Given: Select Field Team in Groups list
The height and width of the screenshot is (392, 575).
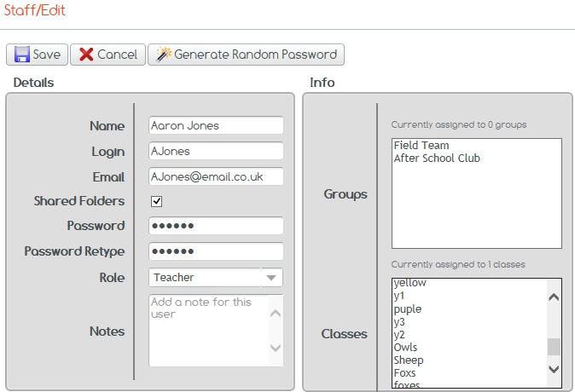Looking at the screenshot, I should coord(421,146).
